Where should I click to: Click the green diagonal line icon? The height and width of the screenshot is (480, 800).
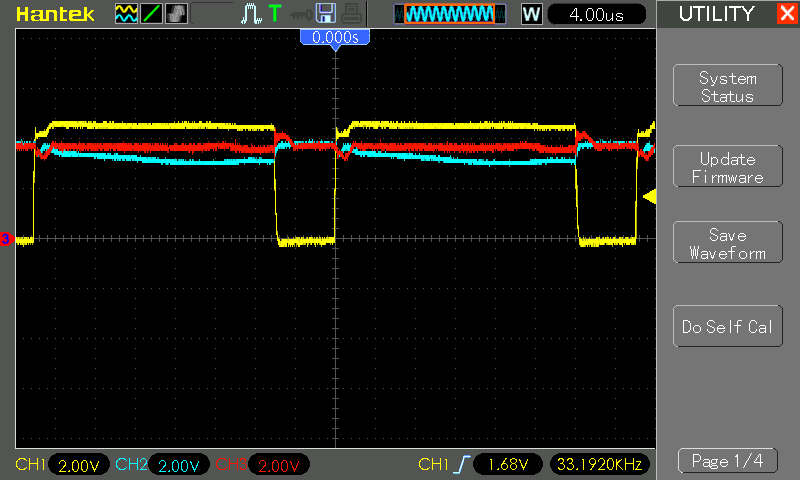point(151,14)
